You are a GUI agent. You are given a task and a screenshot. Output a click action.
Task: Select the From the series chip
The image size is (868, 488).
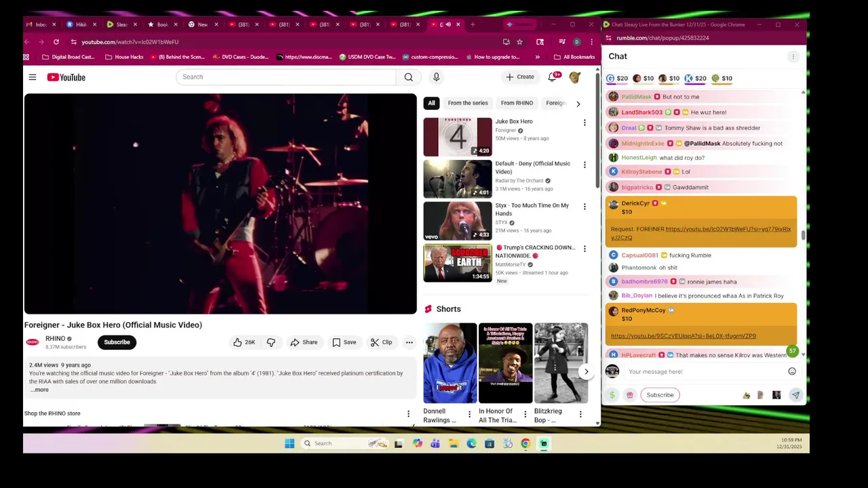468,103
